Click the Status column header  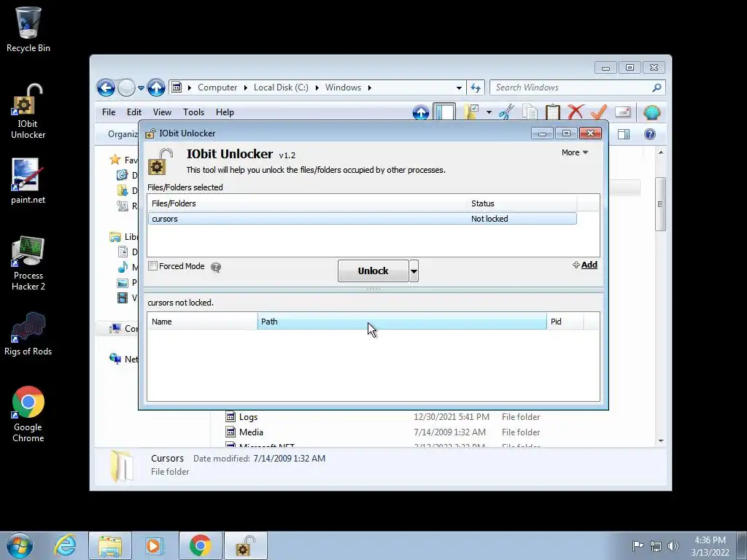click(x=522, y=203)
